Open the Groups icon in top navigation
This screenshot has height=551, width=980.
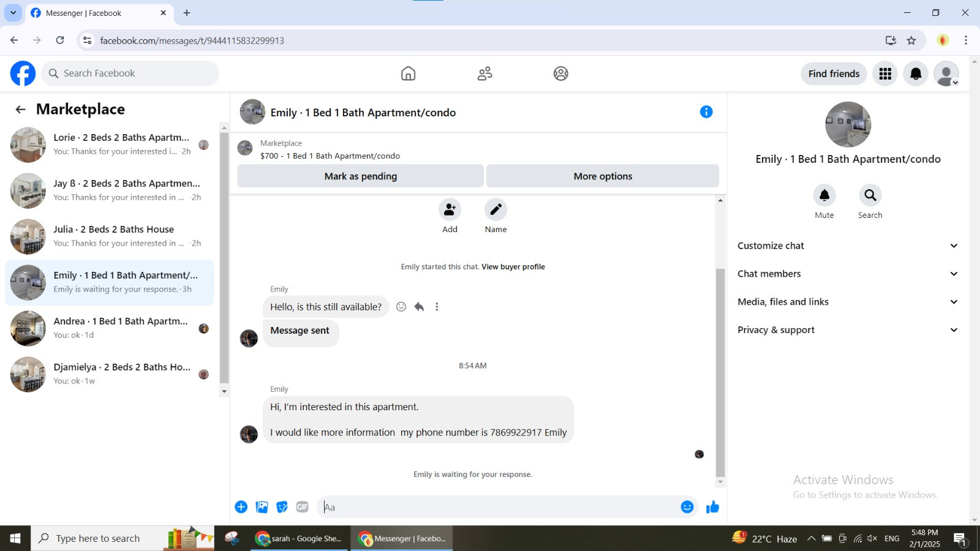(x=560, y=73)
